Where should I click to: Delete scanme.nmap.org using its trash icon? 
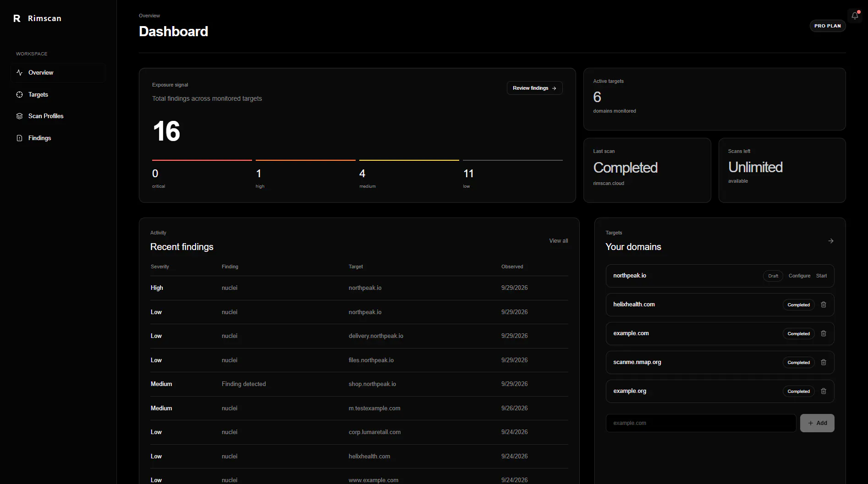click(x=824, y=362)
